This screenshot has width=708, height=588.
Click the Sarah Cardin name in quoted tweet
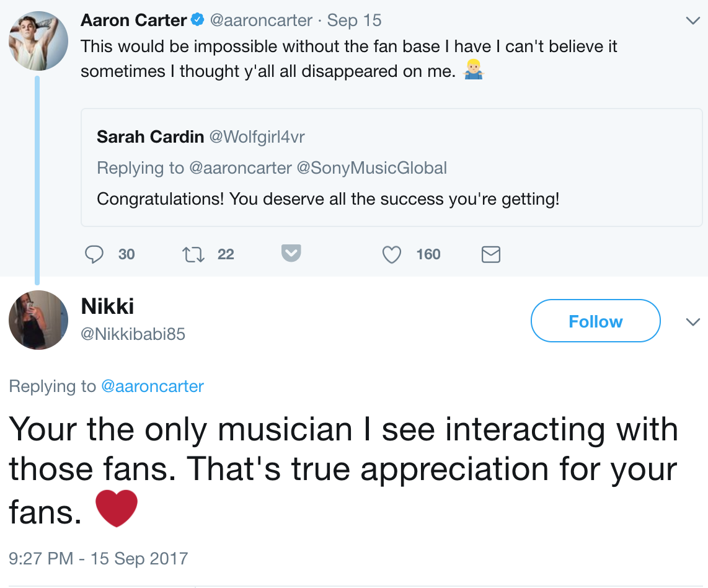pos(150,136)
